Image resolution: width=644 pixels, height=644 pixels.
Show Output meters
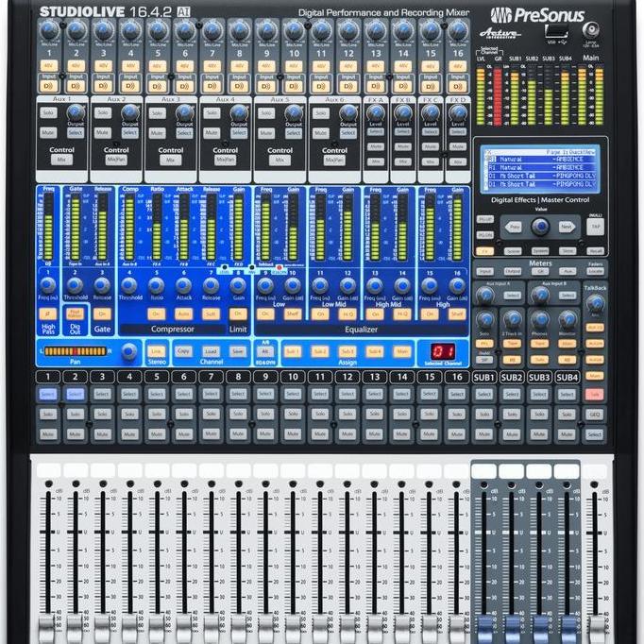(513, 272)
